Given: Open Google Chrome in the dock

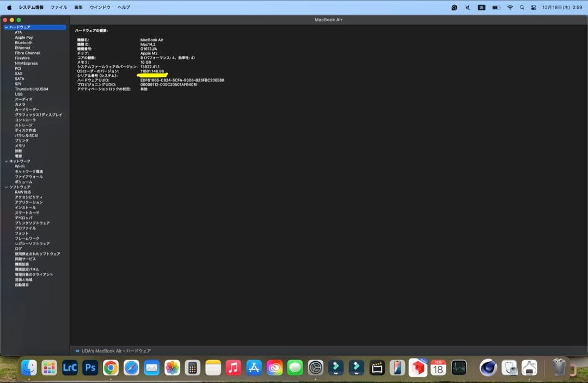Looking at the screenshot, I should tap(111, 368).
